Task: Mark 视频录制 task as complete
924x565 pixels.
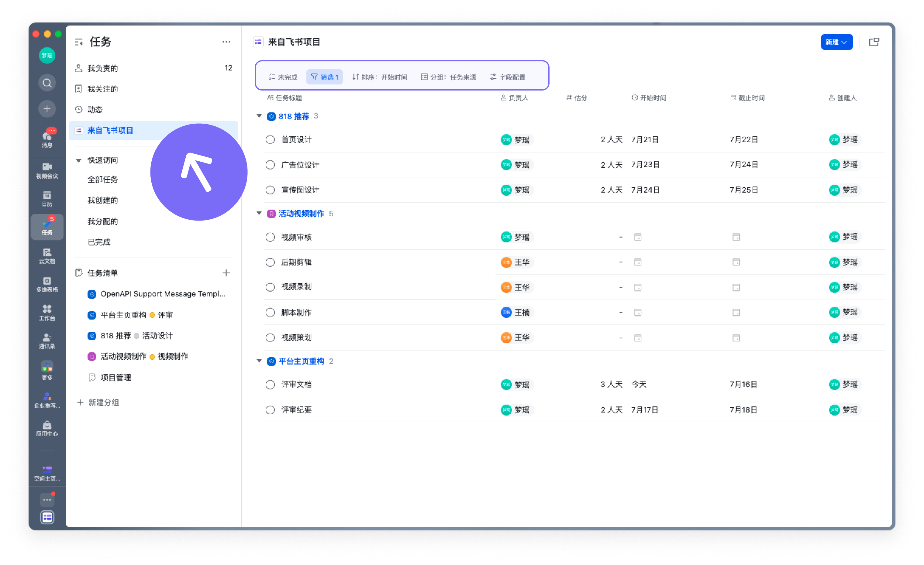Action: (270, 287)
